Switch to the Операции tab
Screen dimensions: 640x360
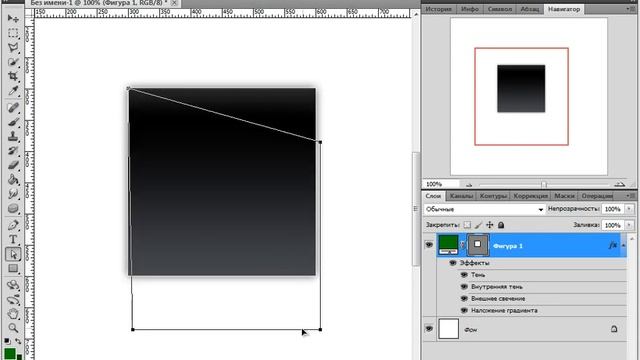tap(597, 196)
